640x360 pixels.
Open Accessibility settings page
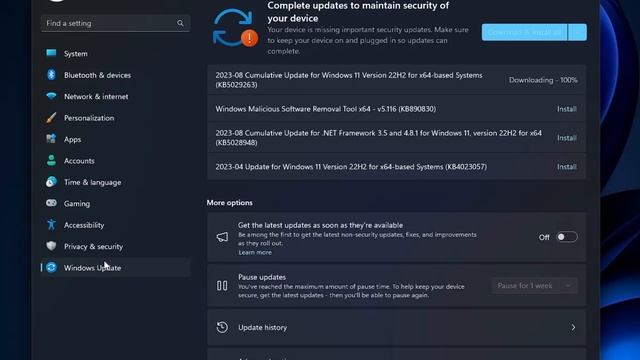116,225
